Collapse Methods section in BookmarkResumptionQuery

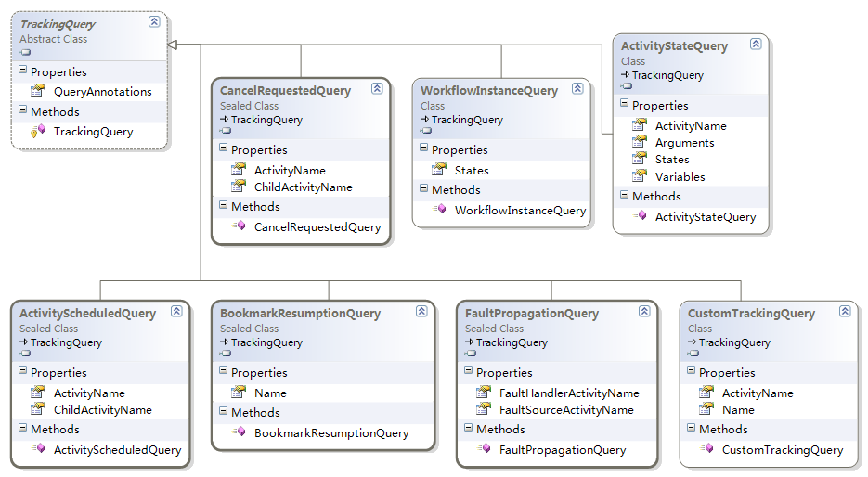pyautogui.click(x=223, y=410)
